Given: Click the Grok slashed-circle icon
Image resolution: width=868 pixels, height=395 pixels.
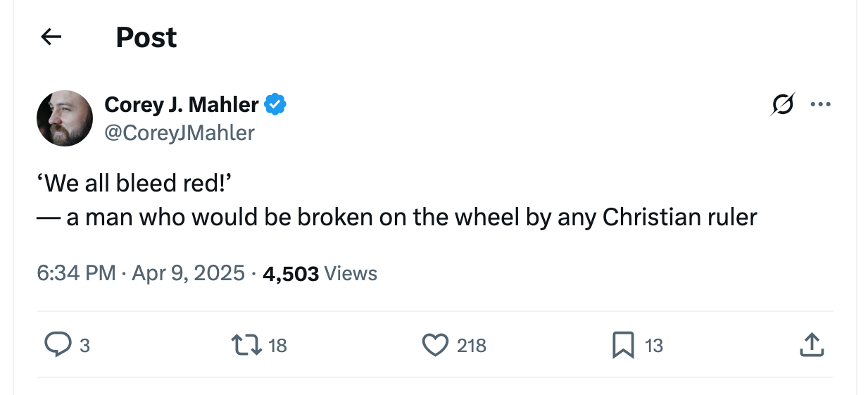Looking at the screenshot, I should (783, 105).
